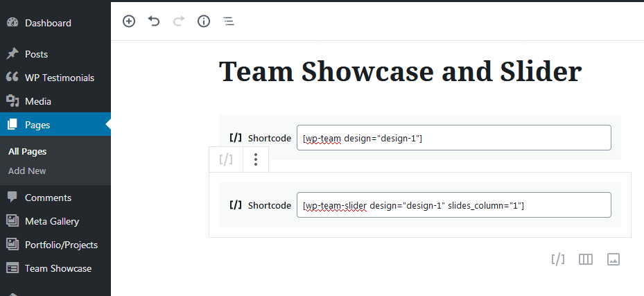Click shortcode icon beside wp-team field
Screen dimensions: 644x296
[235, 138]
